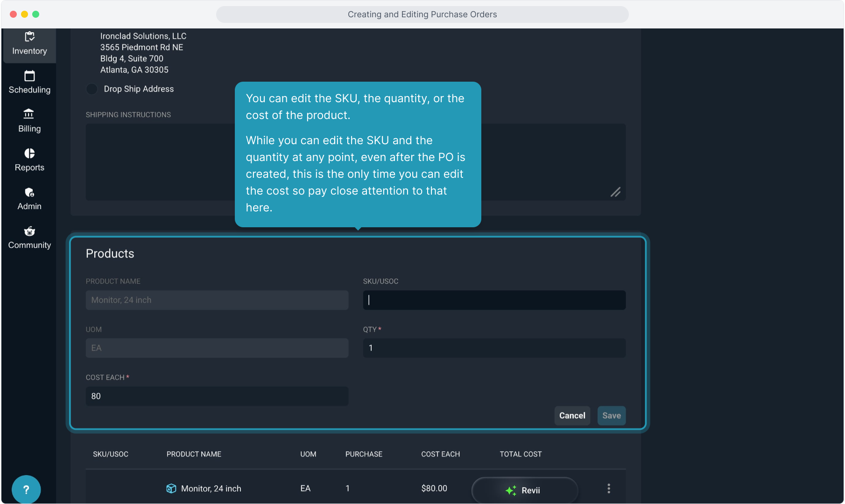
Task: Open the Admin shield icon
Action: pyautogui.click(x=29, y=192)
